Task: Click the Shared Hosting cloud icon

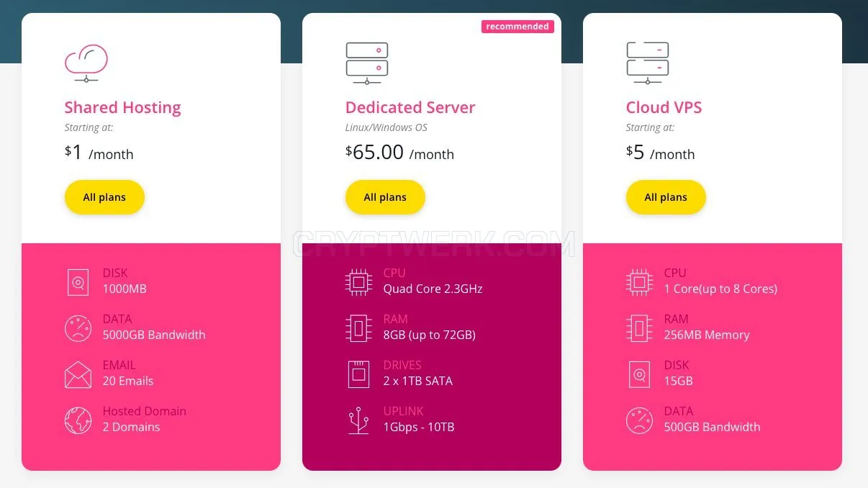Action: 86,63
